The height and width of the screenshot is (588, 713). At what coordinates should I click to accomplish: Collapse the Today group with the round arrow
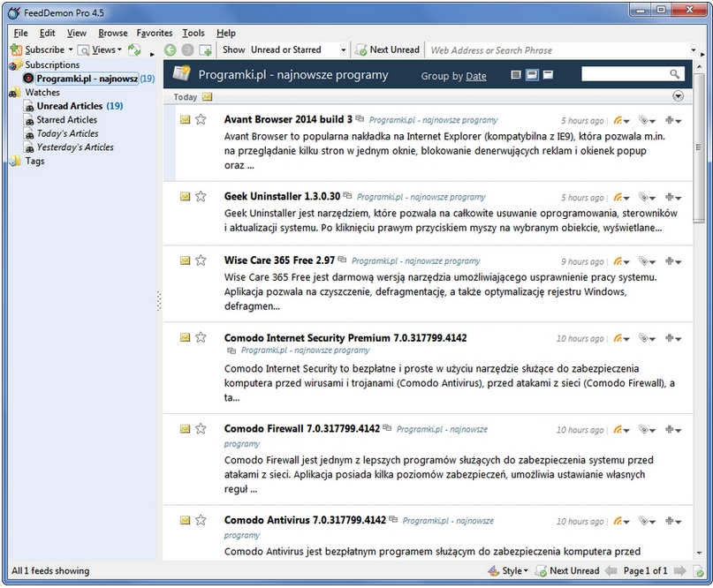point(678,96)
